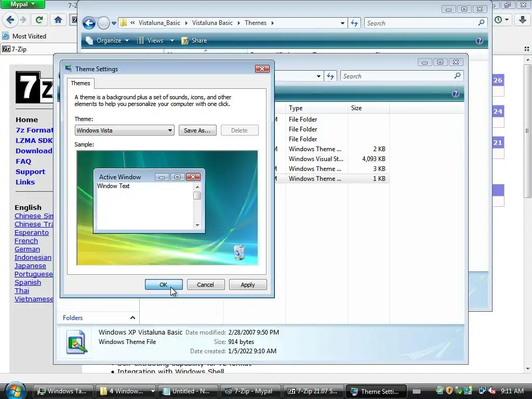Click the 7z logo on the web page
532x399 pixels.
(x=34, y=87)
